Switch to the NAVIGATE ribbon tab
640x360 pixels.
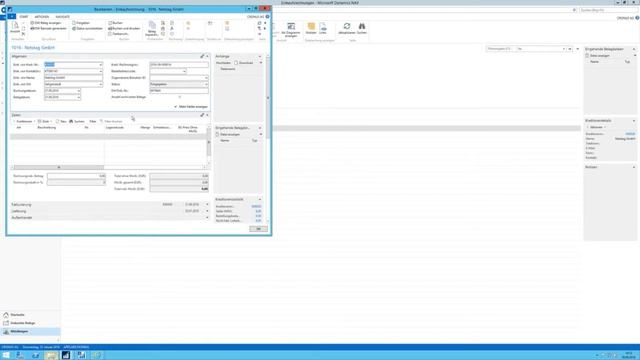tap(62, 17)
